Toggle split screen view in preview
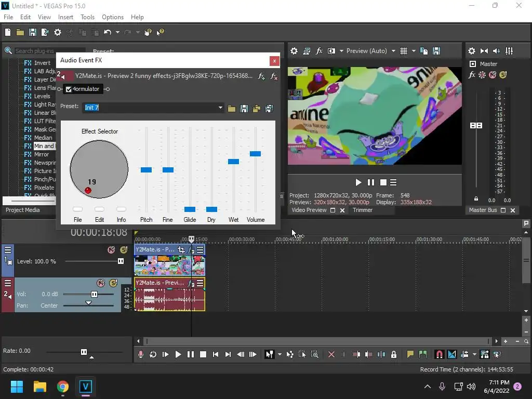532x399 pixels. click(x=331, y=51)
